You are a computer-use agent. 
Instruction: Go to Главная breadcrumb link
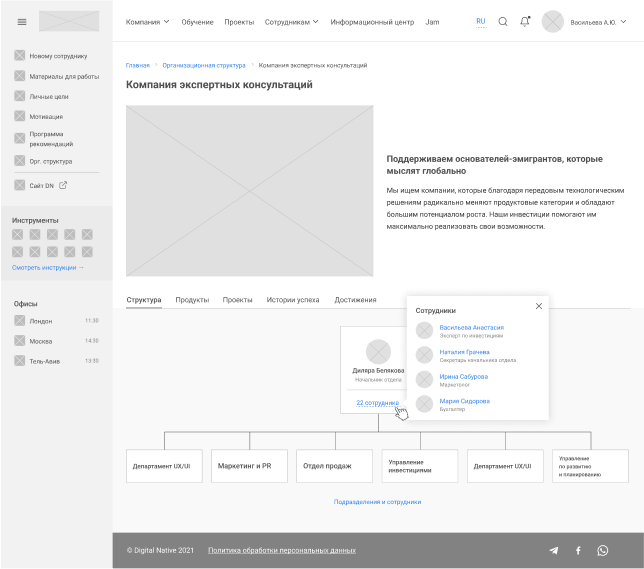click(x=138, y=65)
